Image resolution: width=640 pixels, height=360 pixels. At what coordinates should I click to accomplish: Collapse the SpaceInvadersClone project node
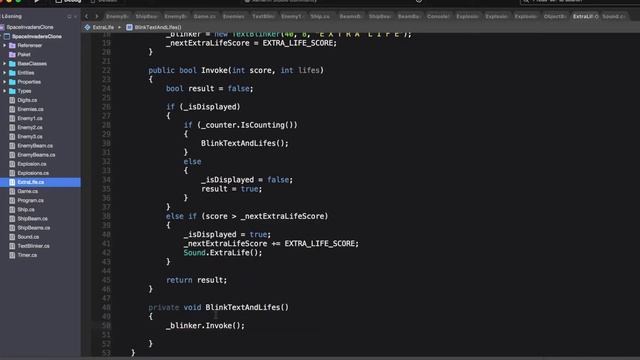pyautogui.click(x=2, y=36)
